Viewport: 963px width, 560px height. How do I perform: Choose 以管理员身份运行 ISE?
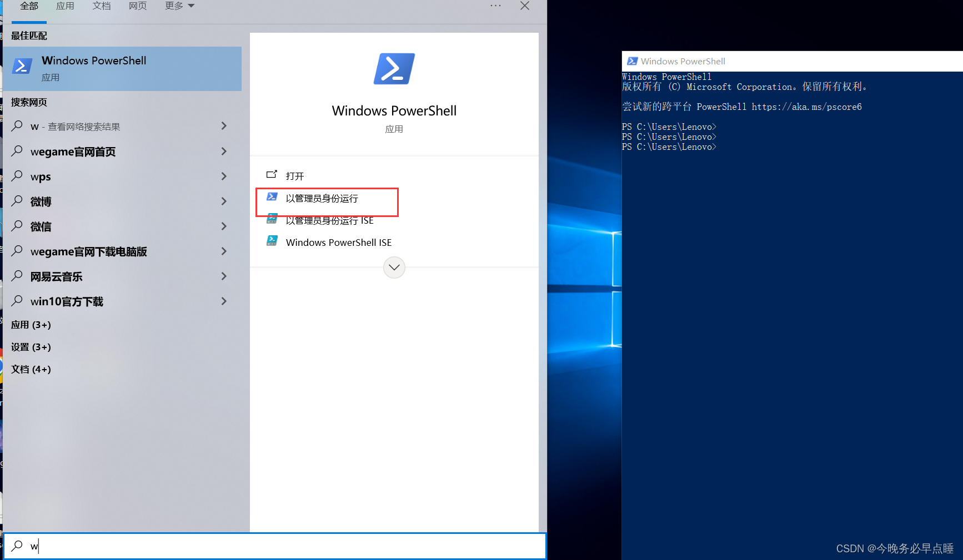point(330,220)
